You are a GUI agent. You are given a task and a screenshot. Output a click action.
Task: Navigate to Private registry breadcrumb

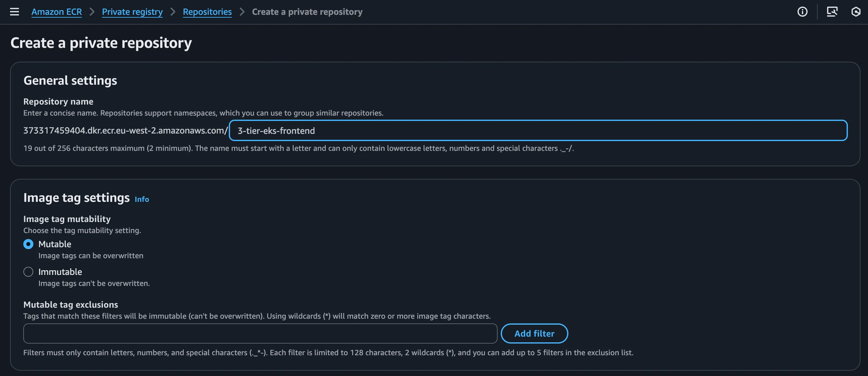coord(132,12)
